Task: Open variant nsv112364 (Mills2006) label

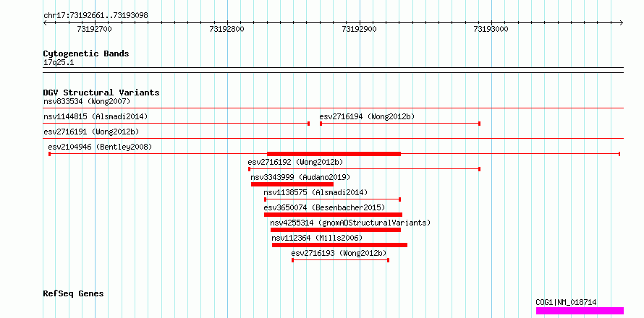Action: pyautogui.click(x=317, y=238)
